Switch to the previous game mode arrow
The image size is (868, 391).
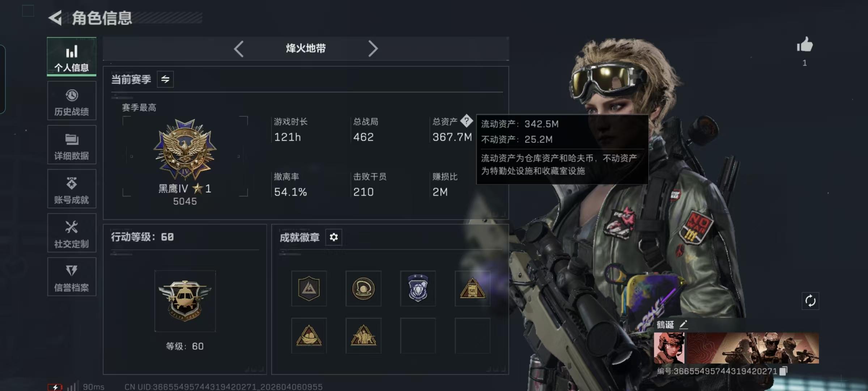click(x=239, y=49)
